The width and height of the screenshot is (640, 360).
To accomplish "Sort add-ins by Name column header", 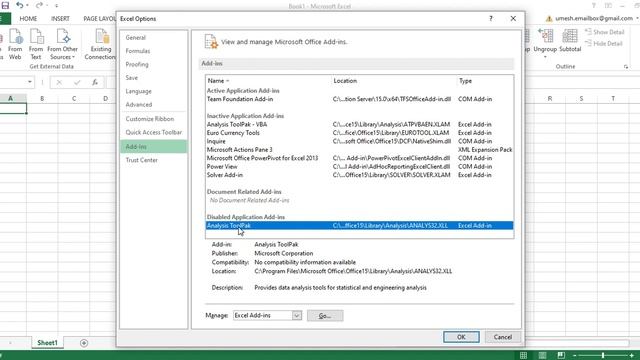I will click(x=269, y=81).
